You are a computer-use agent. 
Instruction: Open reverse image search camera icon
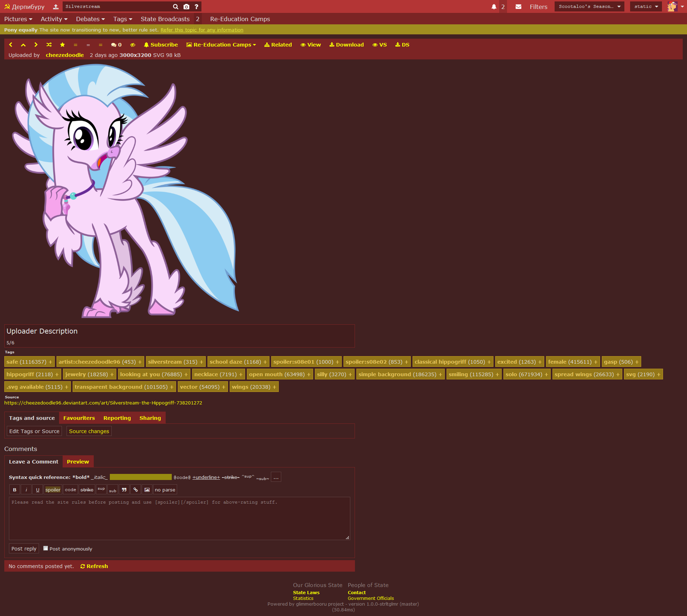point(186,6)
